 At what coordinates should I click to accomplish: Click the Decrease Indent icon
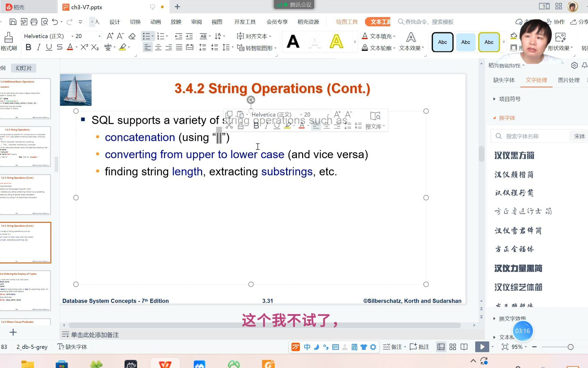(178, 36)
